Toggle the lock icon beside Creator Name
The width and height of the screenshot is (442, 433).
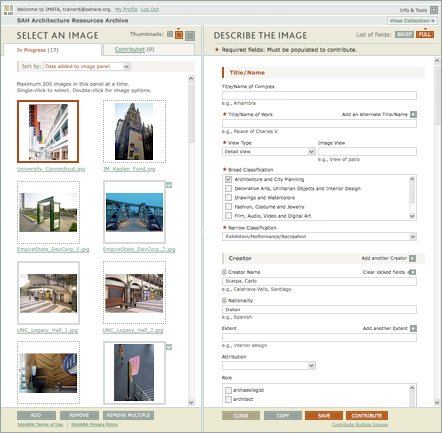(x=224, y=272)
